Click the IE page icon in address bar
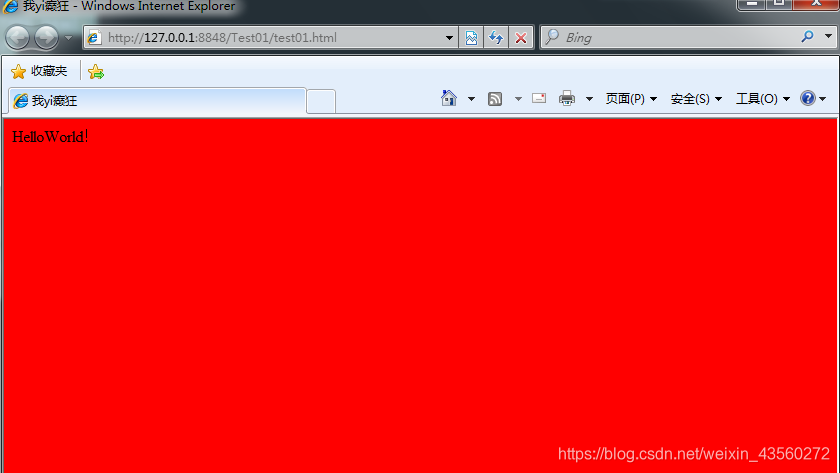The height and width of the screenshot is (473, 840). point(94,37)
